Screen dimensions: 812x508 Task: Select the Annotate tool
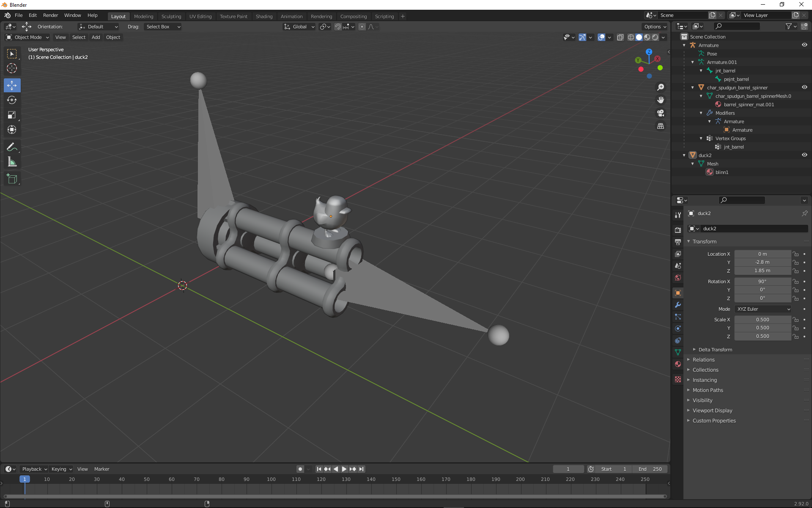[12, 147]
